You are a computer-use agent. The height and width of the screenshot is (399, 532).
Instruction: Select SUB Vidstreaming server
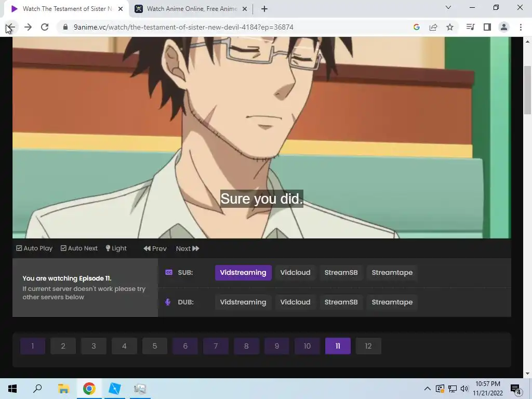[x=243, y=273]
